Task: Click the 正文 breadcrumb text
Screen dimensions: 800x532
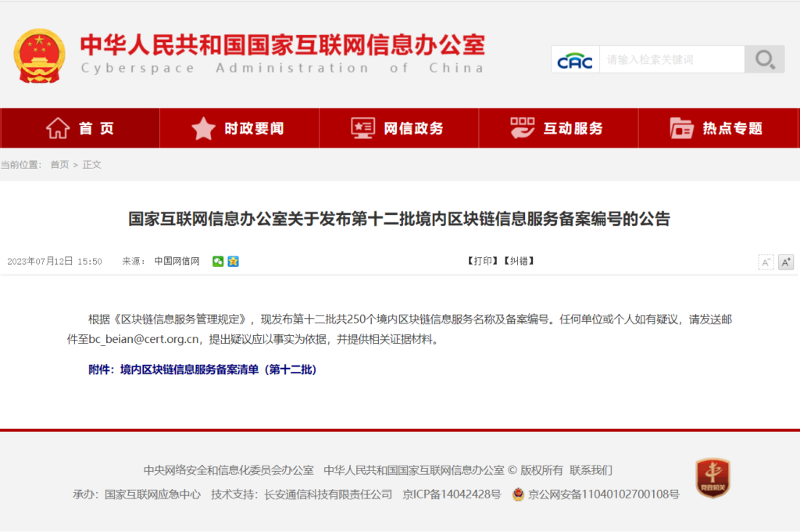Action: [92, 165]
